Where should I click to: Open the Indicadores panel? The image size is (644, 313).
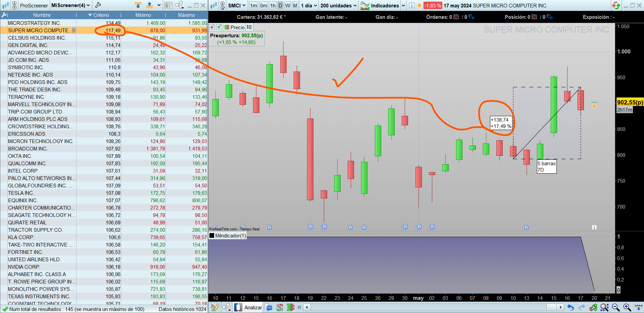click(380, 6)
